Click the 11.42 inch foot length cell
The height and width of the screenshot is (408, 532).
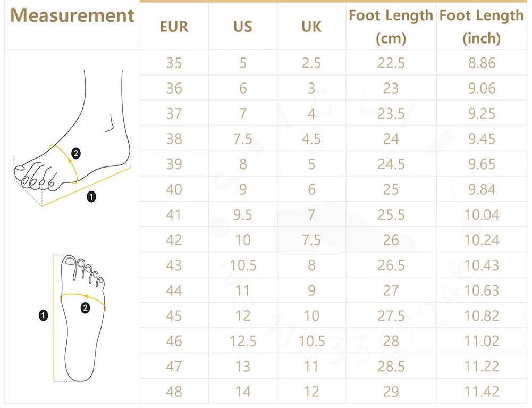482,392
